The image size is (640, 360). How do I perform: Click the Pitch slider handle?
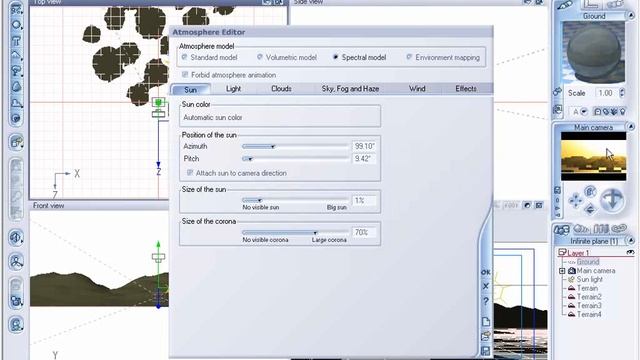250,158
